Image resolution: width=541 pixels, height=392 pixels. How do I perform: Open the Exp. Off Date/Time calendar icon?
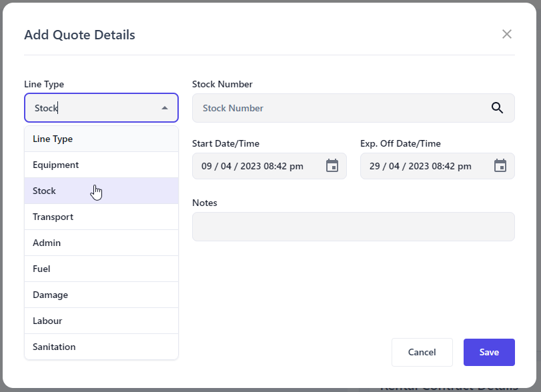point(500,166)
